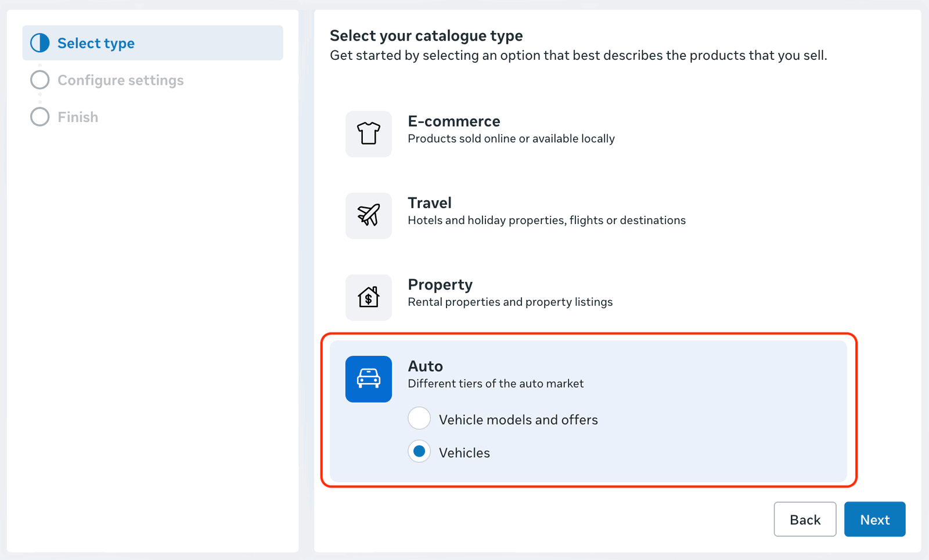Proceed with the Next button

click(874, 519)
